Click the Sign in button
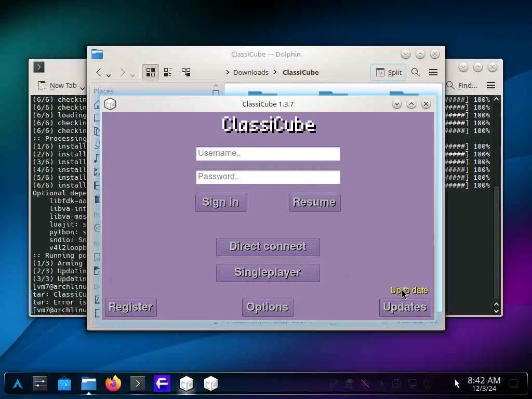Screen dimensions: 532x399 (x=221, y=203)
